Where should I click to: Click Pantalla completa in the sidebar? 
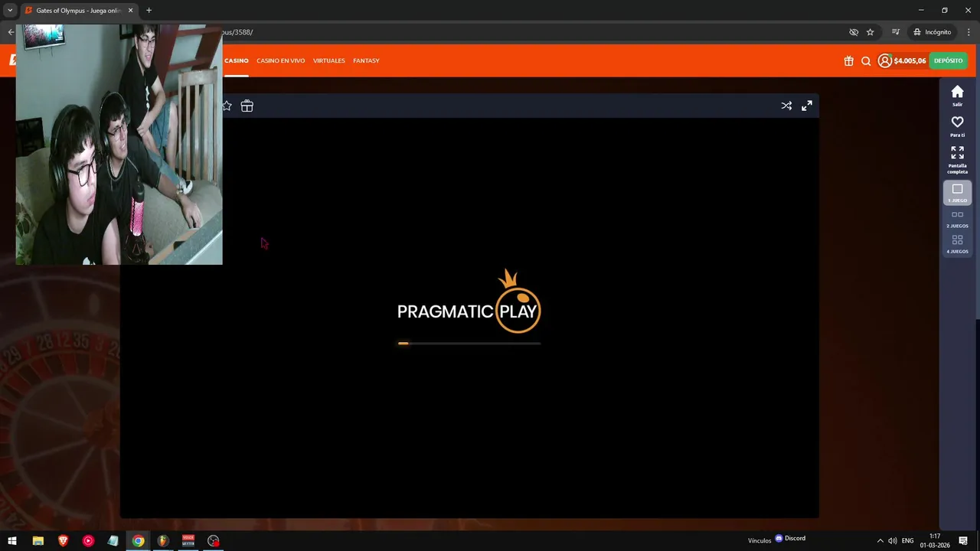coord(957,160)
